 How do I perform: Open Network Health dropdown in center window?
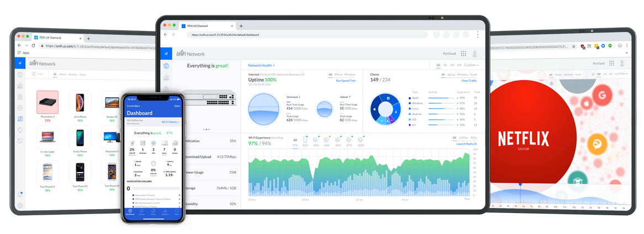click(261, 65)
